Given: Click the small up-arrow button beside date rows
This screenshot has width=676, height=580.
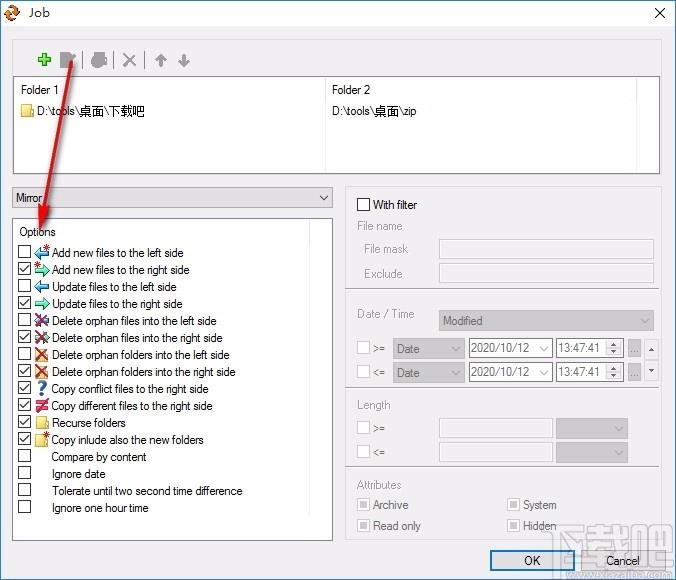Looking at the screenshot, I should tap(651, 349).
